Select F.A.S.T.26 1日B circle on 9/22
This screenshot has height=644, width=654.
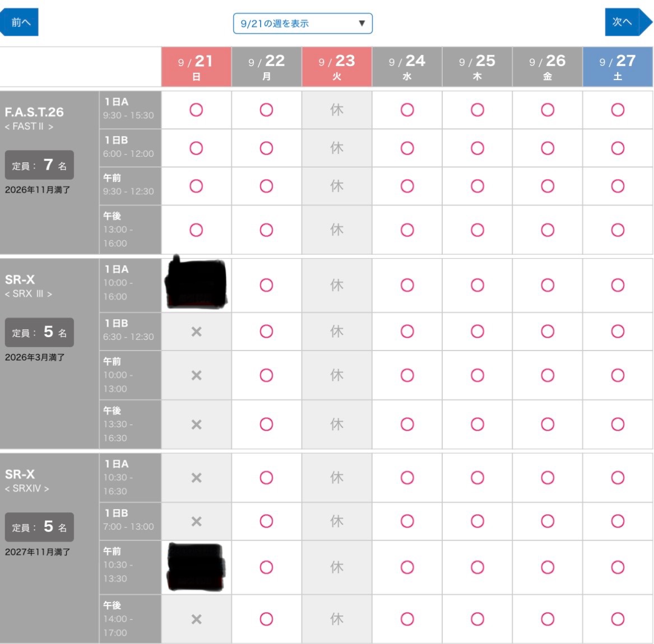(266, 148)
